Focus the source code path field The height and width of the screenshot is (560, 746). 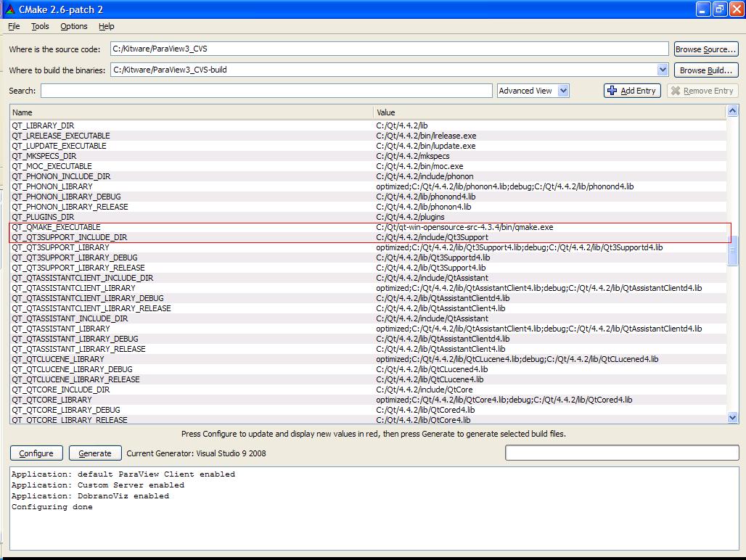pos(390,49)
